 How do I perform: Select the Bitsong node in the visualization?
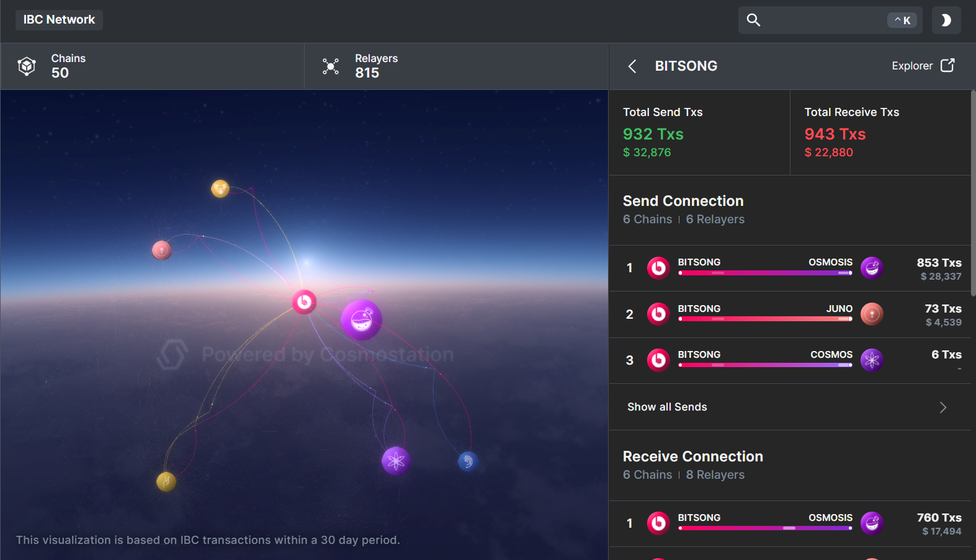[x=304, y=302]
